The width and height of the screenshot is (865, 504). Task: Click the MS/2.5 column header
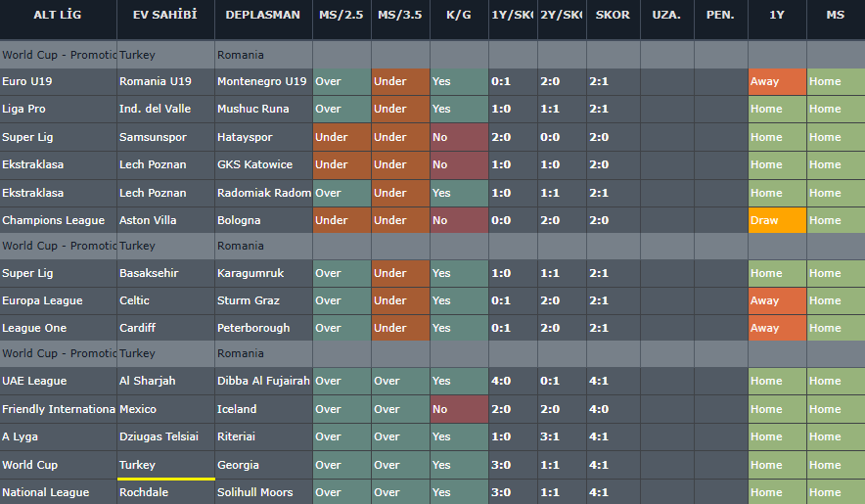pyautogui.click(x=341, y=20)
